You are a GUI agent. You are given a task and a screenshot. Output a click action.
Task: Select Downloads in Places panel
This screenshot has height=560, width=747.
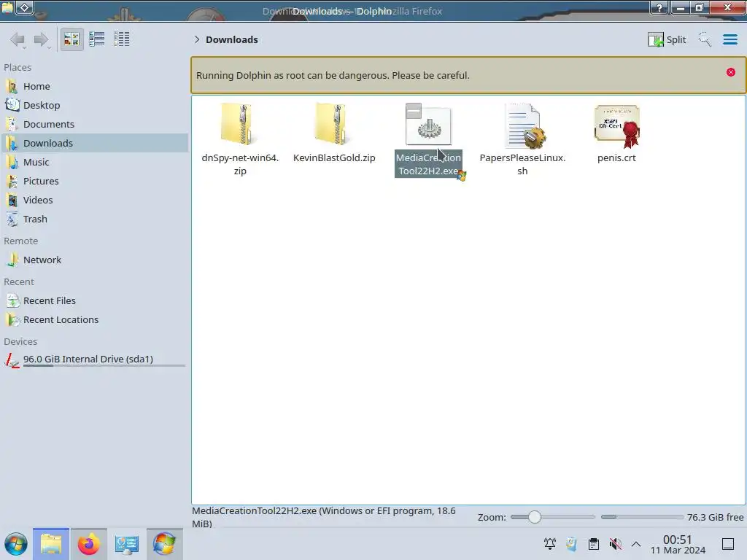coord(95,144)
